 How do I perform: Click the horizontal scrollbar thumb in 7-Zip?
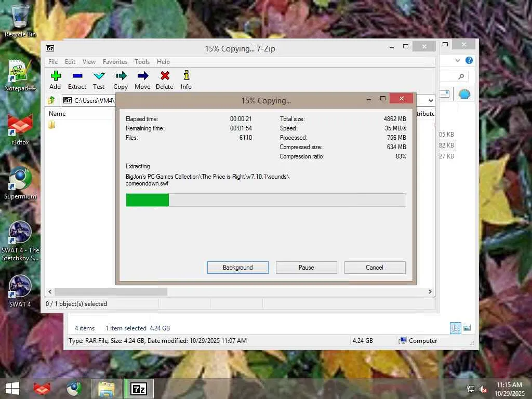tap(111, 292)
